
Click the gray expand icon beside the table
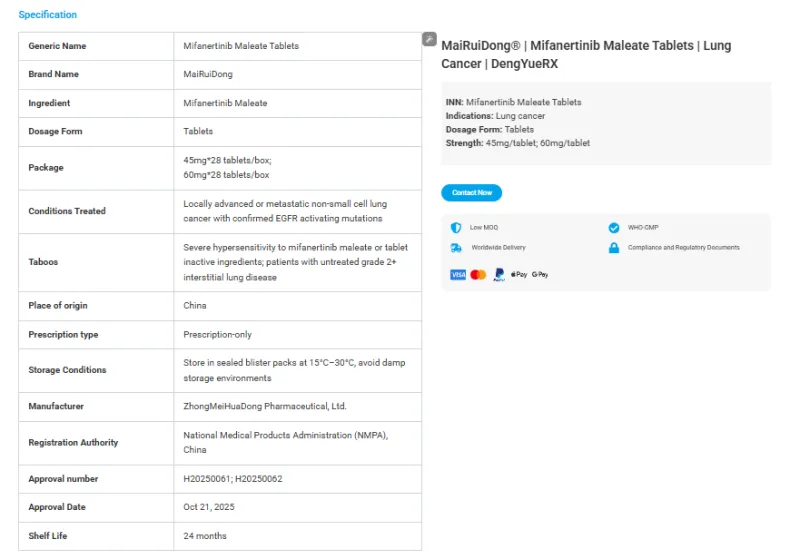pyautogui.click(x=429, y=39)
